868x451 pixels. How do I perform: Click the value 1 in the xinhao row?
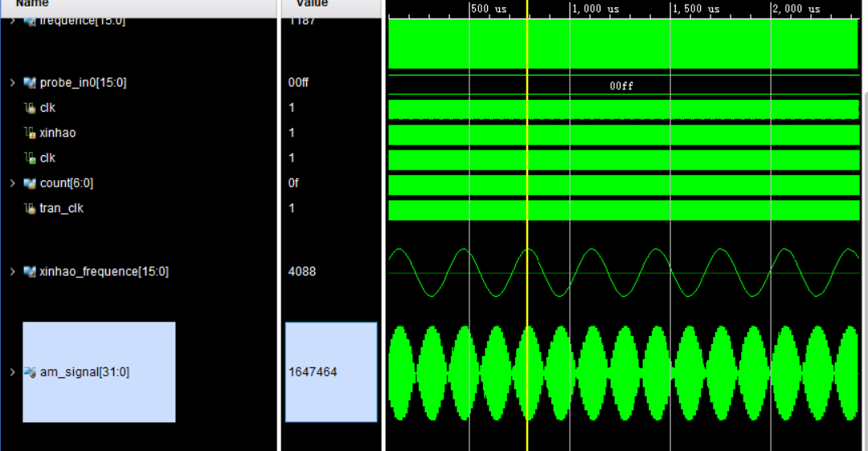(x=292, y=133)
